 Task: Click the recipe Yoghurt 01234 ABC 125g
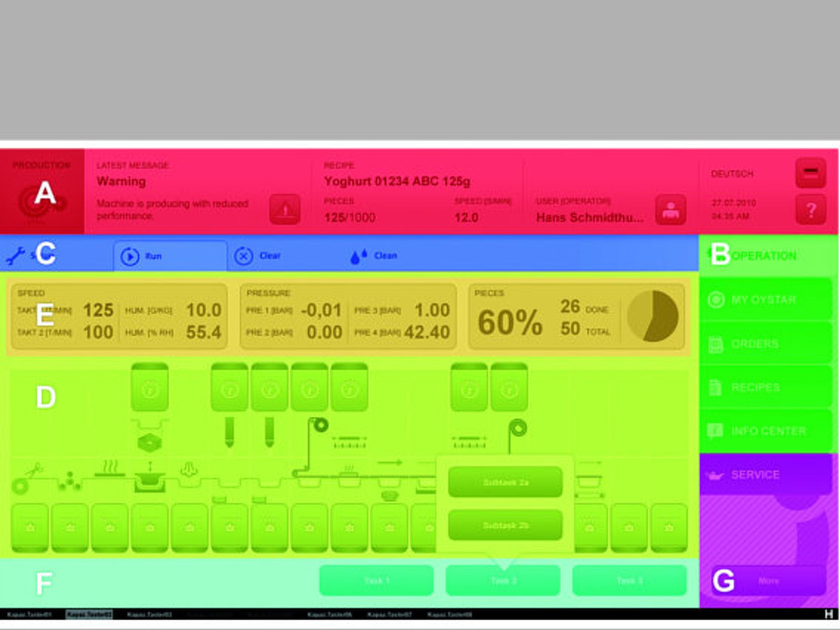tap(397, 181)
